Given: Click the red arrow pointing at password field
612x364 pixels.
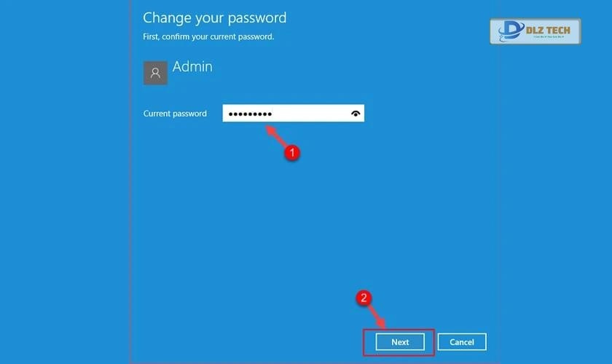Looking at the screenshot, I should point(276,135).
